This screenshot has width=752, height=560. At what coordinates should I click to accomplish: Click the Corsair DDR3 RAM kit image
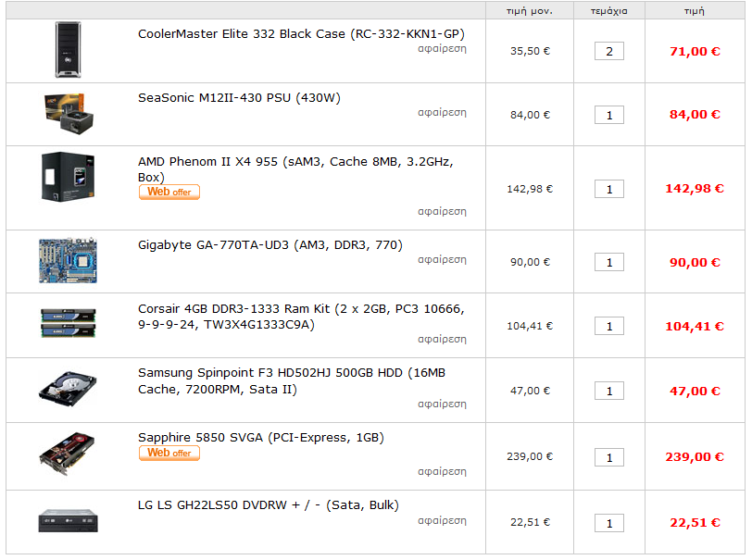pos(69,323)
